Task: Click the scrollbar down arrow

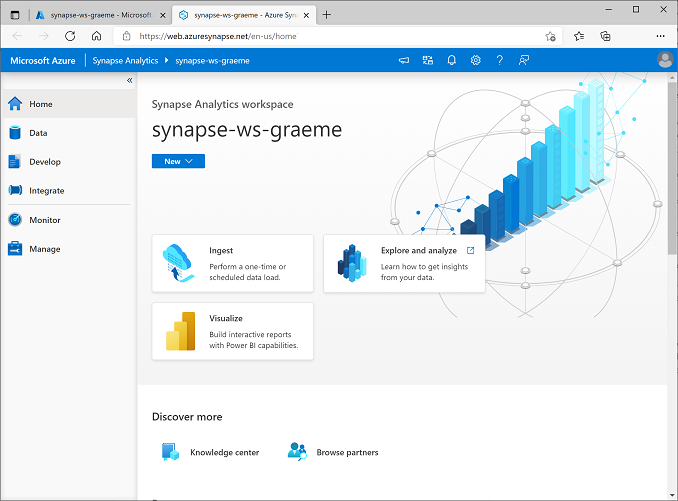Action: [x=672, y=495]
